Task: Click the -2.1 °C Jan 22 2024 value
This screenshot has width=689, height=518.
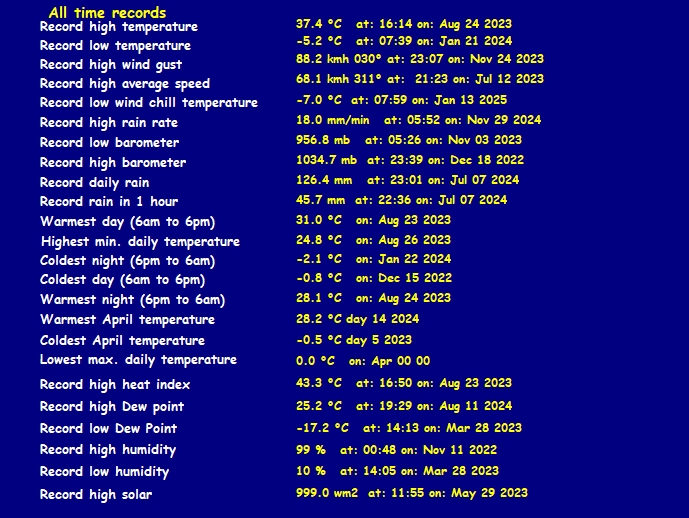Action: coord(374,259)
